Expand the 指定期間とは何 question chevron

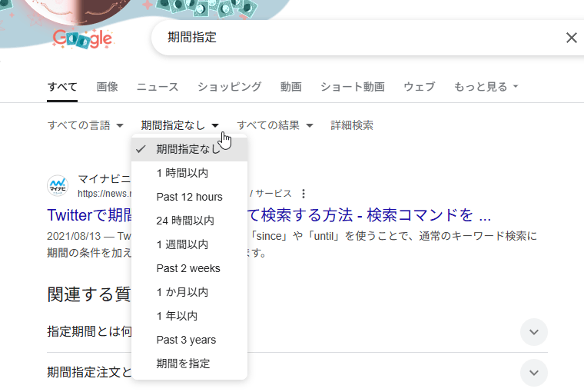534,332
